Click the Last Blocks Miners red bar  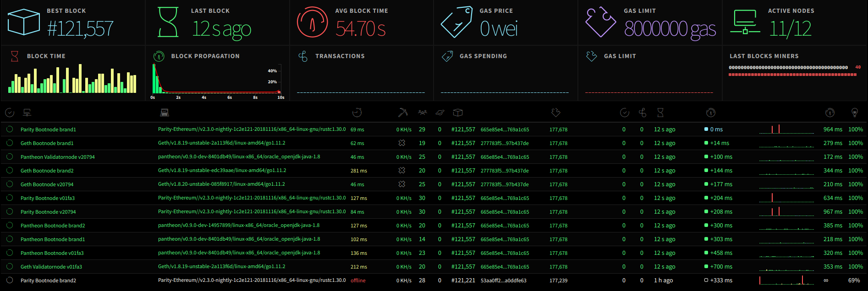pyautogui.click(x=792, y=75)
